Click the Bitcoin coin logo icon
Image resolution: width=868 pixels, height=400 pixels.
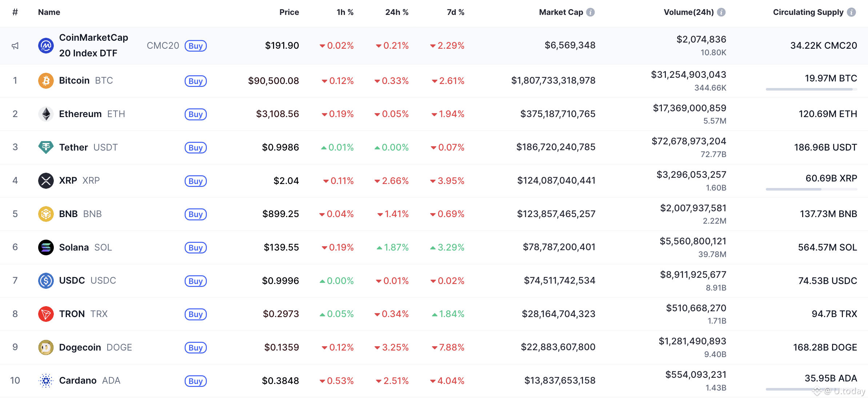(46, 81)
